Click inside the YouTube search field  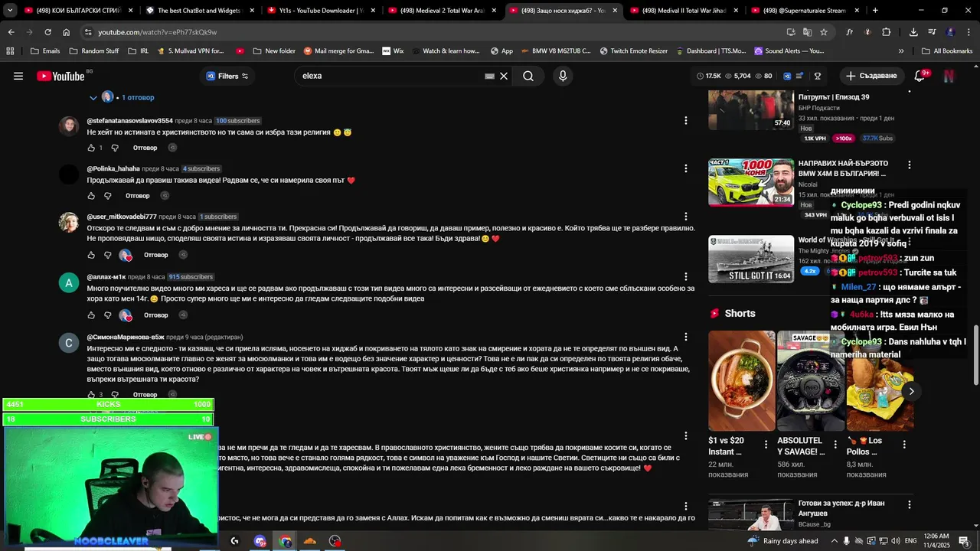click(x=390, y=76)
